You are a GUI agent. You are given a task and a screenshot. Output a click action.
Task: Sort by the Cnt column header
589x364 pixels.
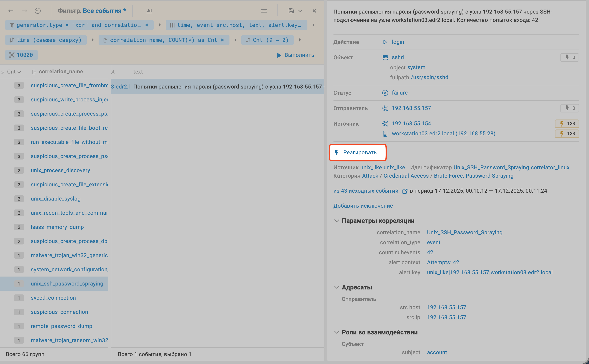[14, 72]
